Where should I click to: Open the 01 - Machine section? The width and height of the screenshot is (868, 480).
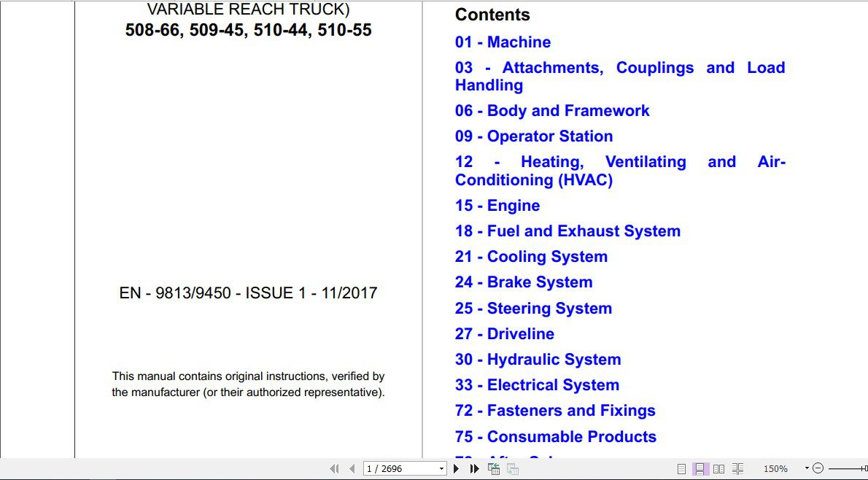[503, 42]
